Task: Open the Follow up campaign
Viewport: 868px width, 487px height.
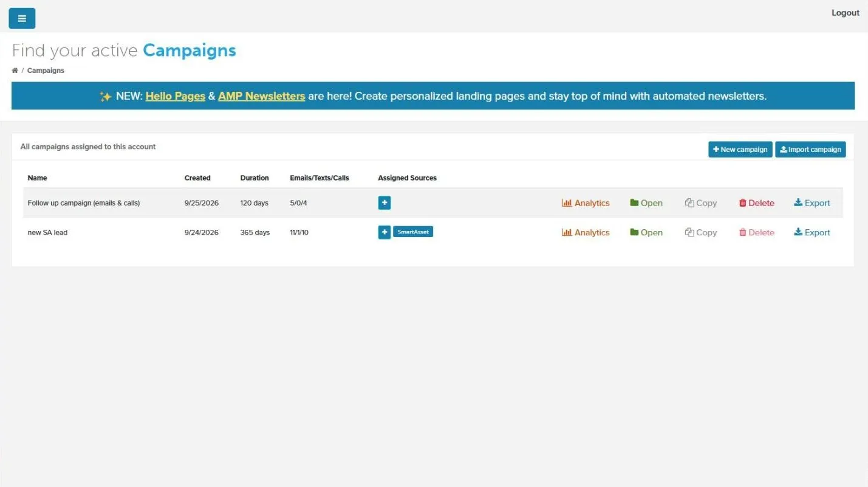Action: click(646, 203)
